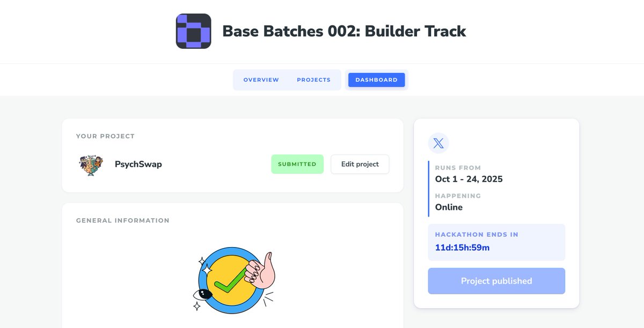Click the Happening label
The image size is (644, 328).
point(458,196)
